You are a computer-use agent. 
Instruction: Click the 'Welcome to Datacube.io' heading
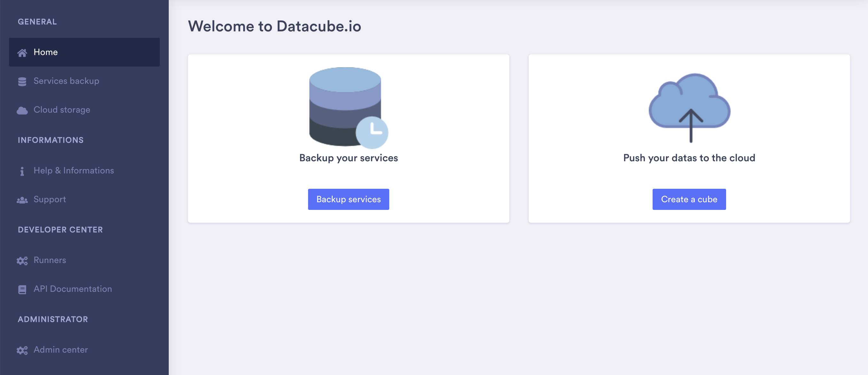tap(274, 26)
